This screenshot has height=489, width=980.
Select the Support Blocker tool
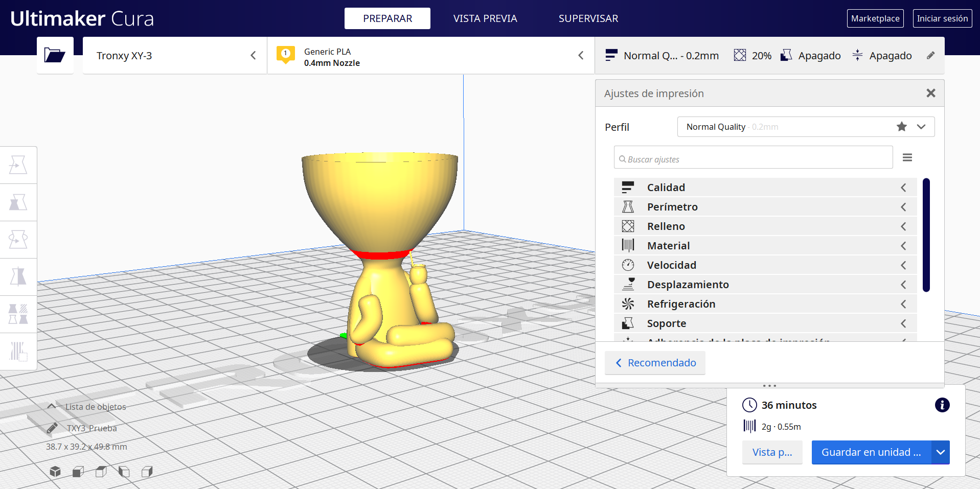(18, 352)
